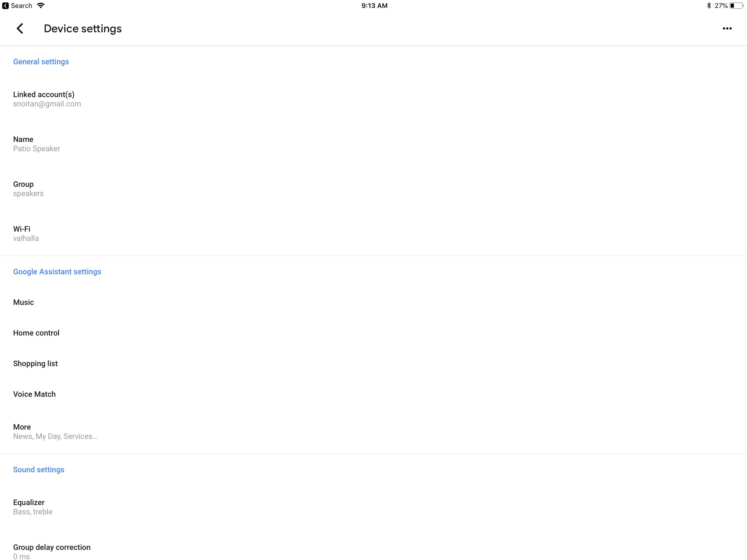Expand the General settings section
The width and height of the screenshot is (747, 560).
pos(41,61)
